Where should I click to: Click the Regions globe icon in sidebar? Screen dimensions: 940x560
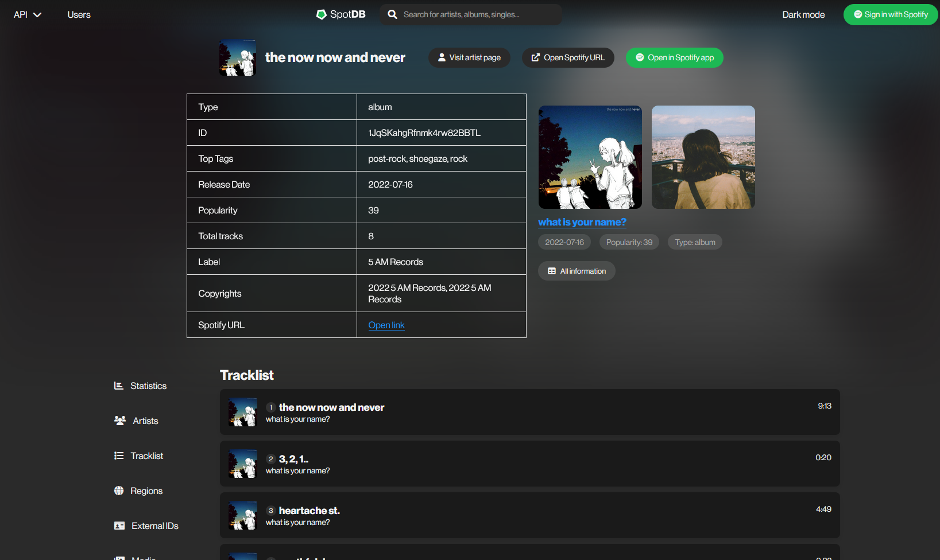[x=119, y=491]
